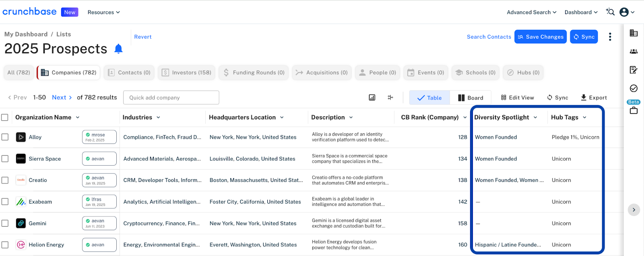The height and width of the screenshot is (256, 644).
Task: Click the Exabeam company logo
Action: coord(21,202)
